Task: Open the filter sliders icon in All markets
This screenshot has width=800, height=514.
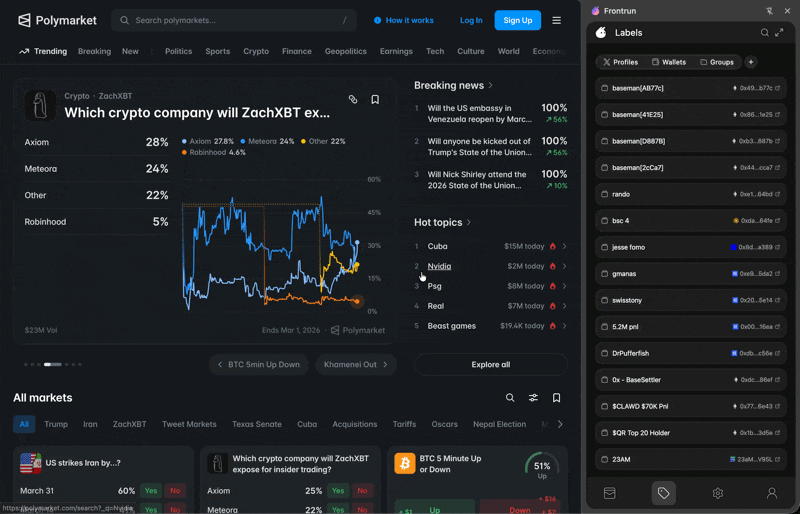Action: pyautogui.click(x=533, y=398)
